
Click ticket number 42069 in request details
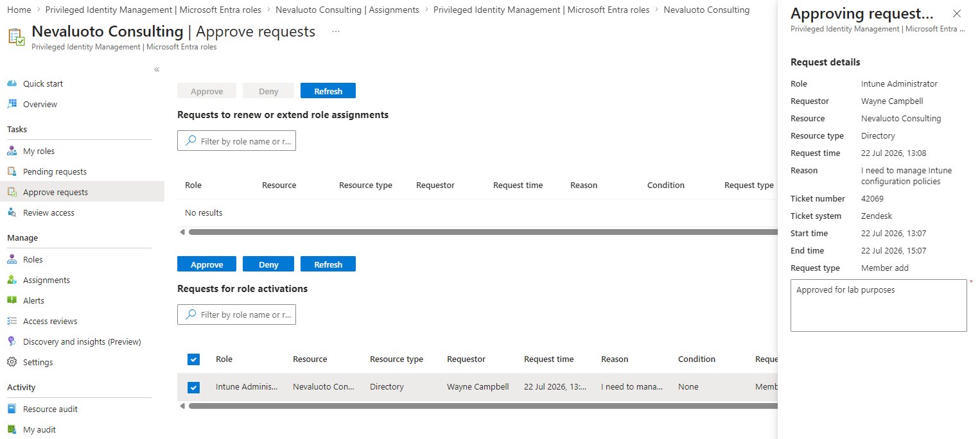pyautogui.click(x=872, y=199)
